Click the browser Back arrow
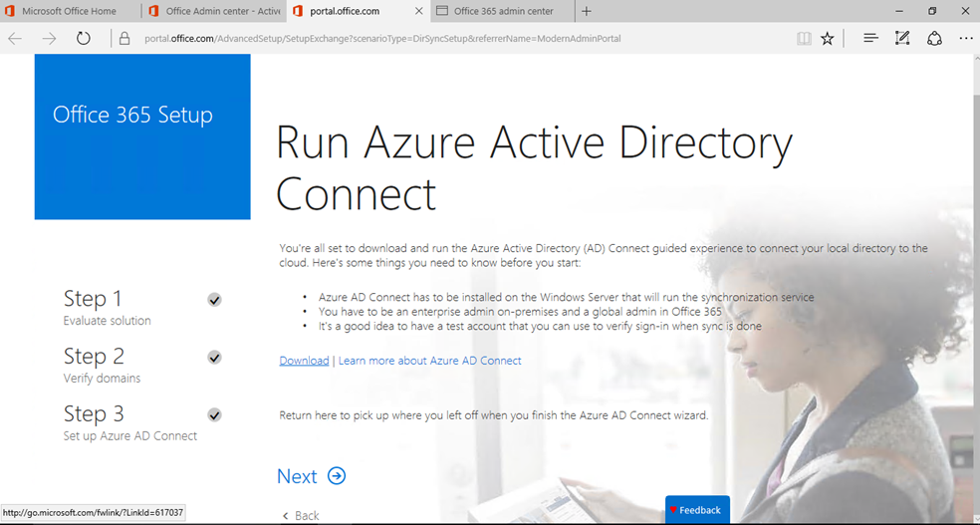 15,39
